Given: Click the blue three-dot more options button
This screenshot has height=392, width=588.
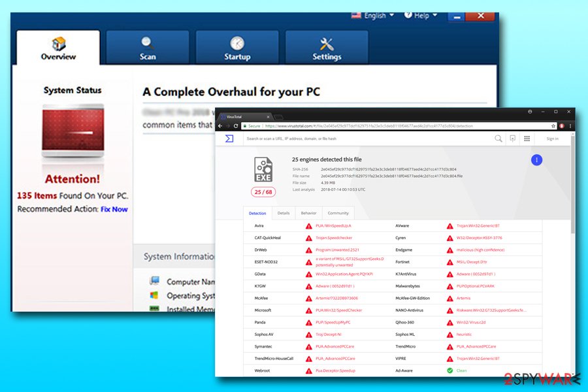Looking at the screenshot, I should 536,160.
